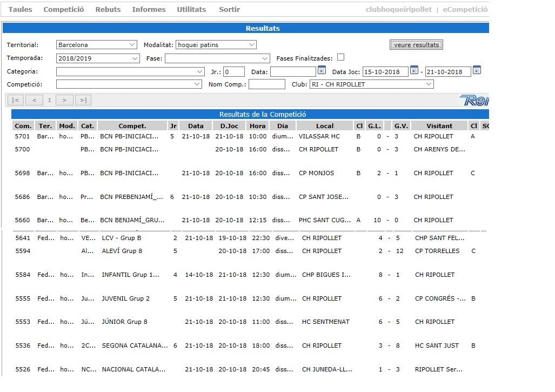Click JUVENIL Grup 2 competition cell
Viewport: 555px width, 392px height.
(126, 298)
